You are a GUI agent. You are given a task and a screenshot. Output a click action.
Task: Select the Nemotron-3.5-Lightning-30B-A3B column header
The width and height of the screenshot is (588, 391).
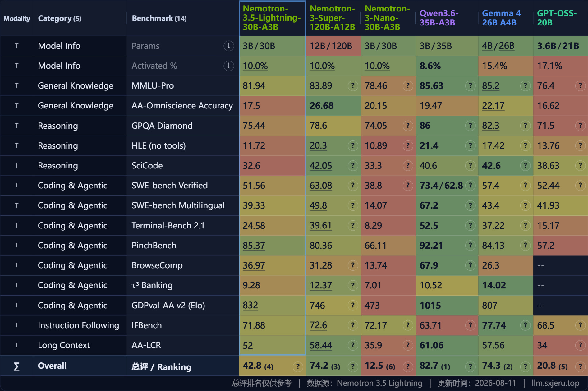coord(272,18)
